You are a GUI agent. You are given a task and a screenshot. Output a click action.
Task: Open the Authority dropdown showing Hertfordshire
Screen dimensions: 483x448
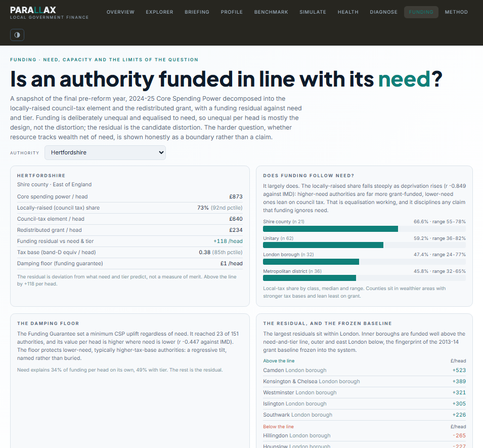(x=105, y=152)
